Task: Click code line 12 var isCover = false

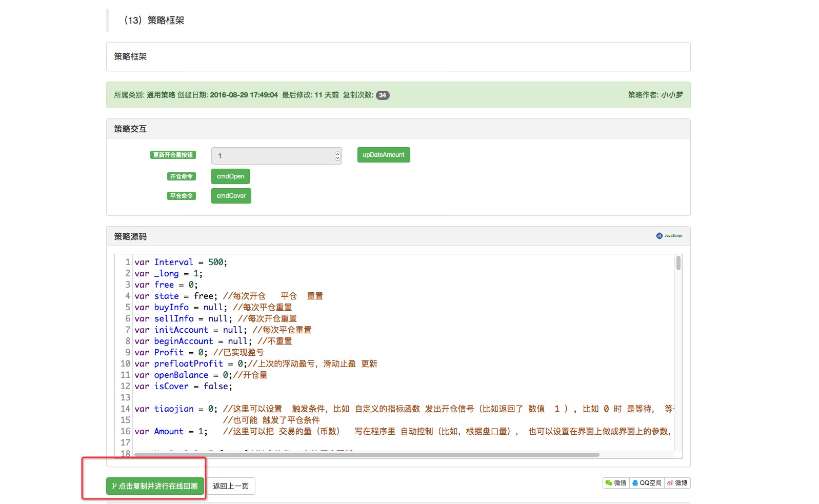Action: pyautogui.click(x=183, y=386)
